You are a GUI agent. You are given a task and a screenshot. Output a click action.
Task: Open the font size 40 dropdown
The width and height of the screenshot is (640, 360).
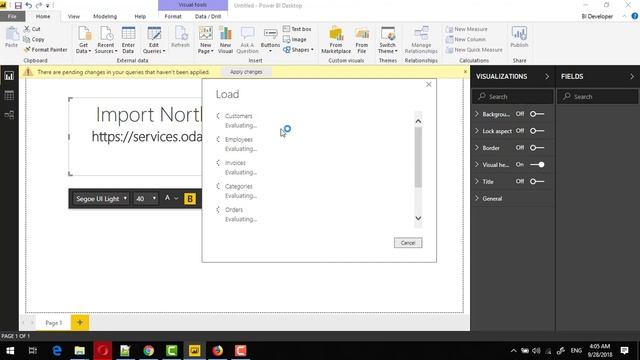(146, 199)
